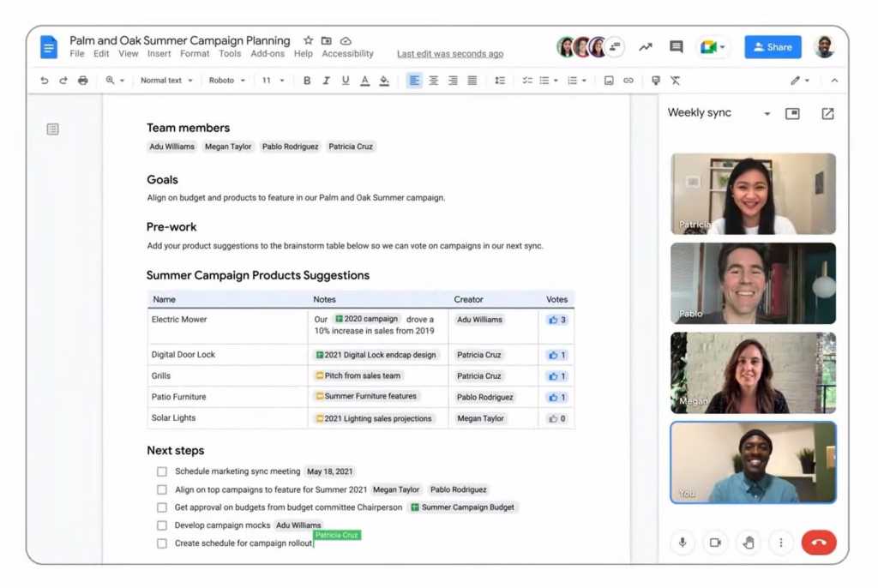
Task: Insert a checklist from toolbar
Action: point(527,81)
